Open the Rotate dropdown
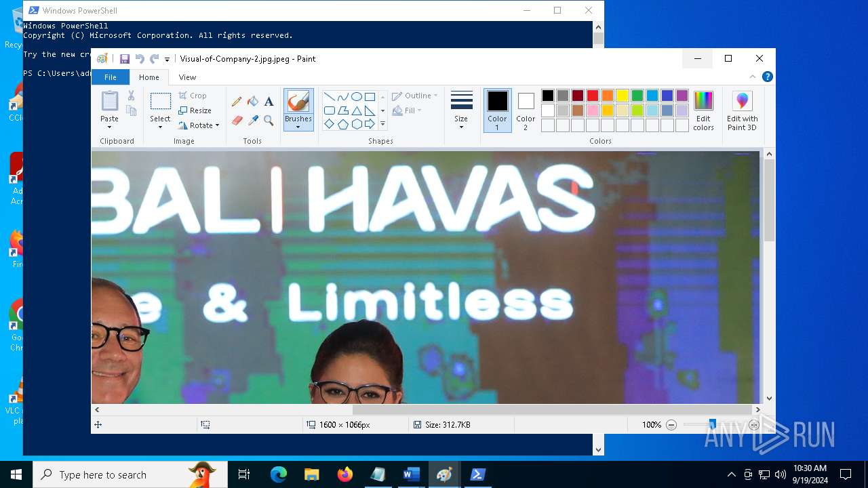The width and height of the screenshot is (868, 488). coord(199,125)
